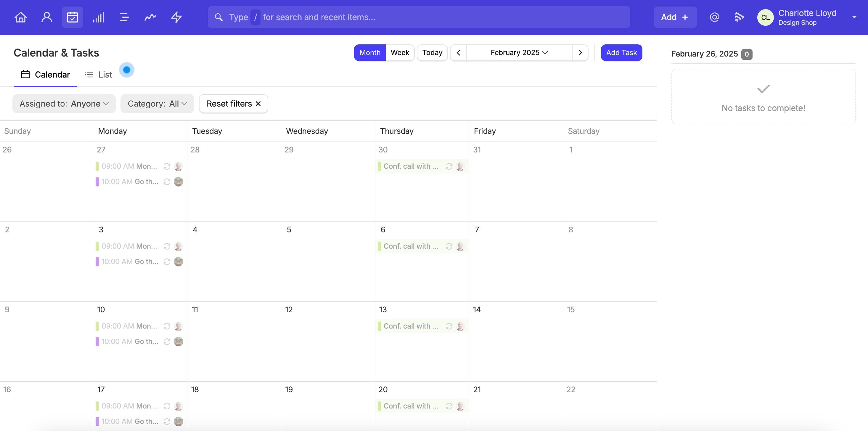Image resolution: width=868 pixels, height=431 pixels.
Task: Click assignee avatar on January 30 Conf. call
Action: [460, 166]
